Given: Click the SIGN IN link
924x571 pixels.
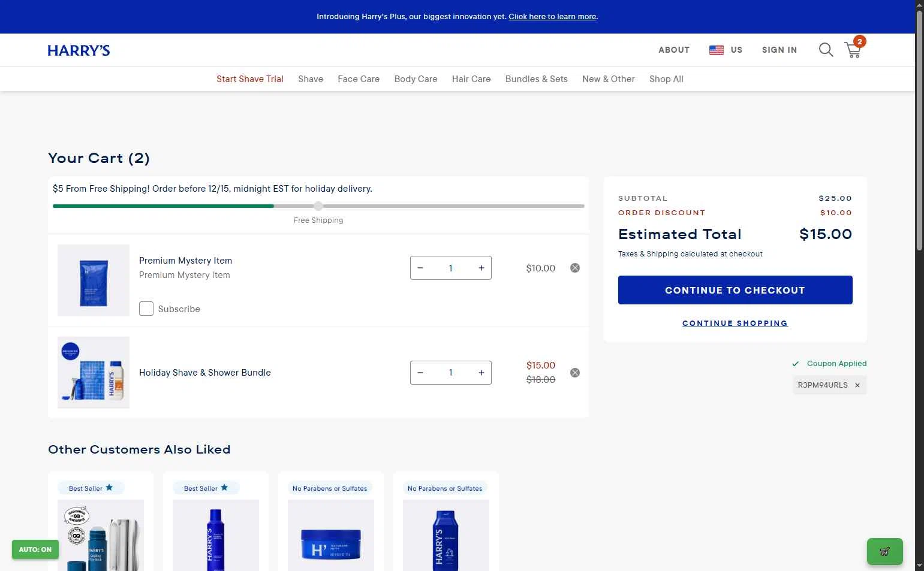Looking at the screenshot, I should (x=779, y=50).
